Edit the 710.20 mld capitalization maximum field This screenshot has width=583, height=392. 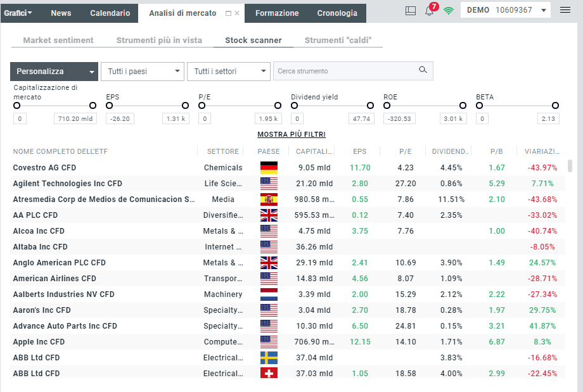tap(75, 119)
